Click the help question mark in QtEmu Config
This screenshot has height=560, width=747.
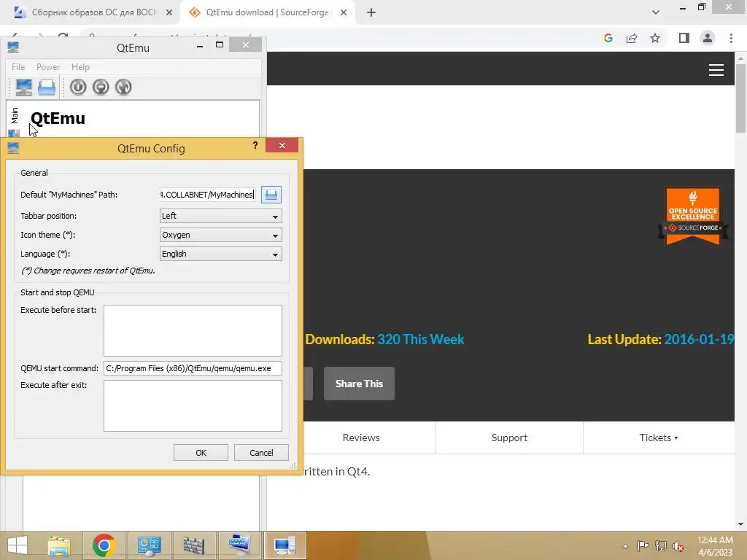255,145
